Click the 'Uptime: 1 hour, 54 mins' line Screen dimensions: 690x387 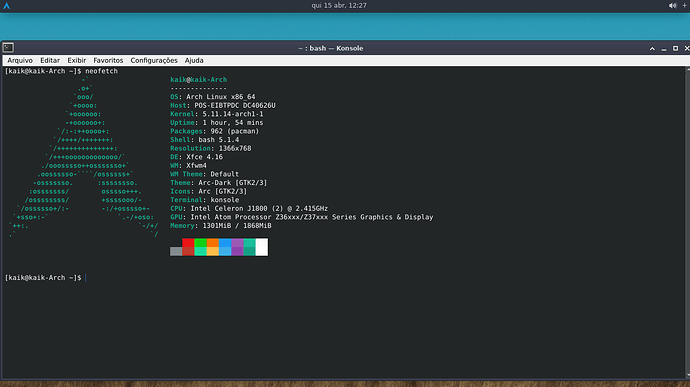pyautogui.click(x=217, y=123)
